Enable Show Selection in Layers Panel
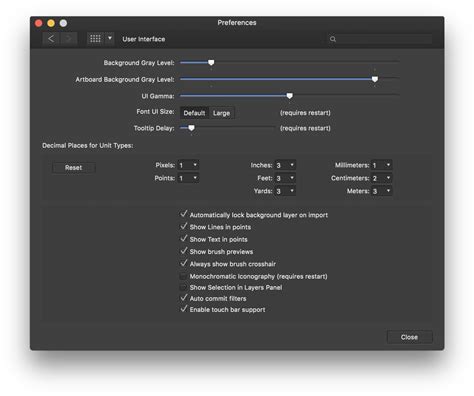This screenshot has width=474, height=396. click(x=183, y=287)
